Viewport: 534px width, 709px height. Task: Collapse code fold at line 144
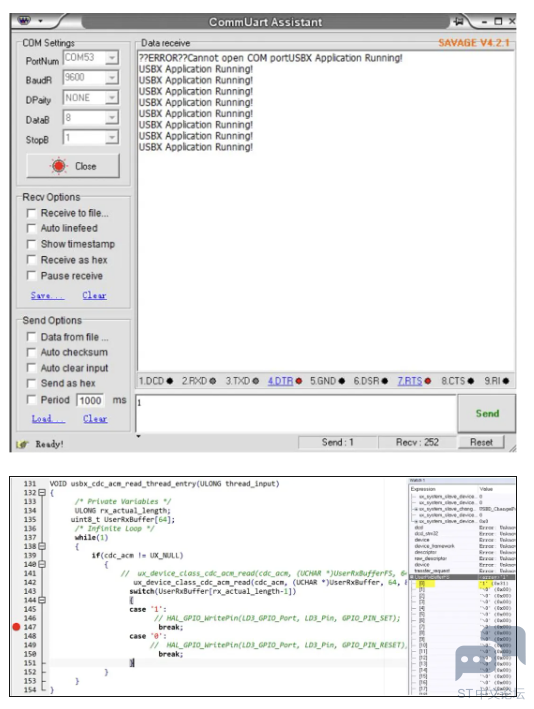[42, 600]
